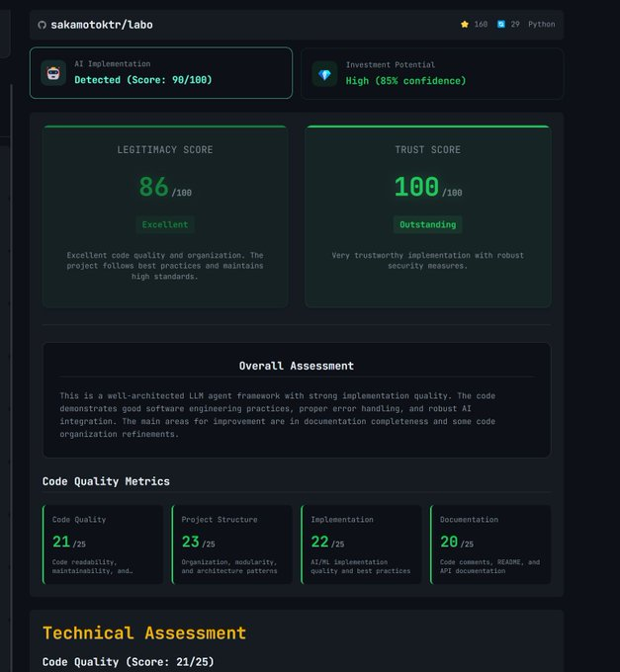Viewport: 620px width, 672px height.
Task: Click the trust description text under Outstanding
Action: point(428,261)
